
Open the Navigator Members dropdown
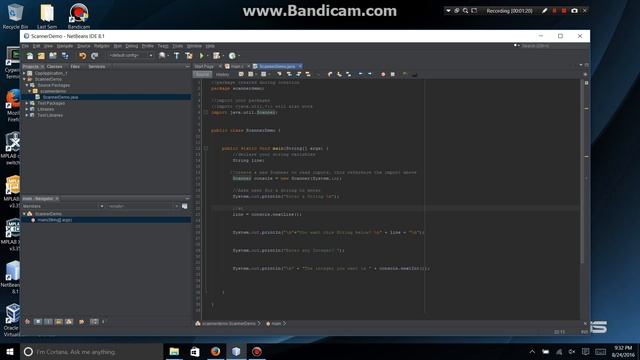(x=63, y=206)
